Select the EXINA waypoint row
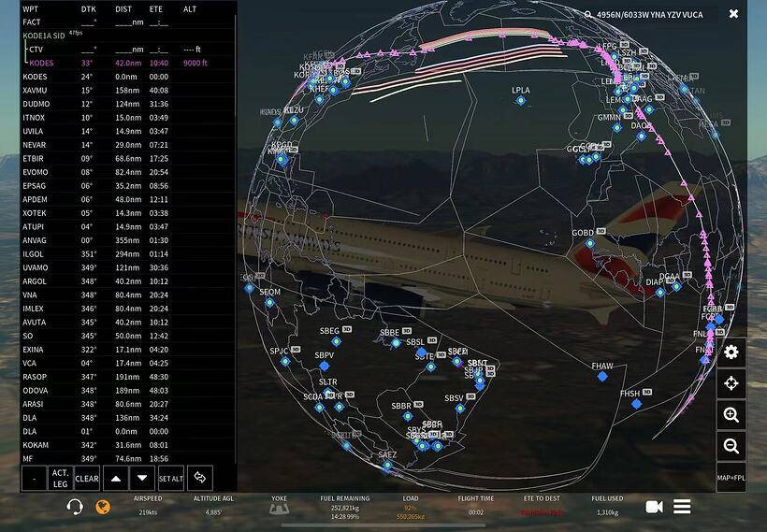 (127, 350)
